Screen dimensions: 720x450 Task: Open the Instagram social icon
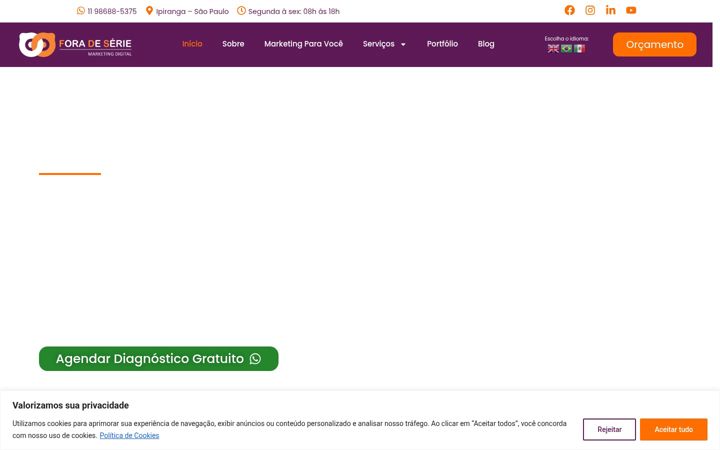point(590,10)
